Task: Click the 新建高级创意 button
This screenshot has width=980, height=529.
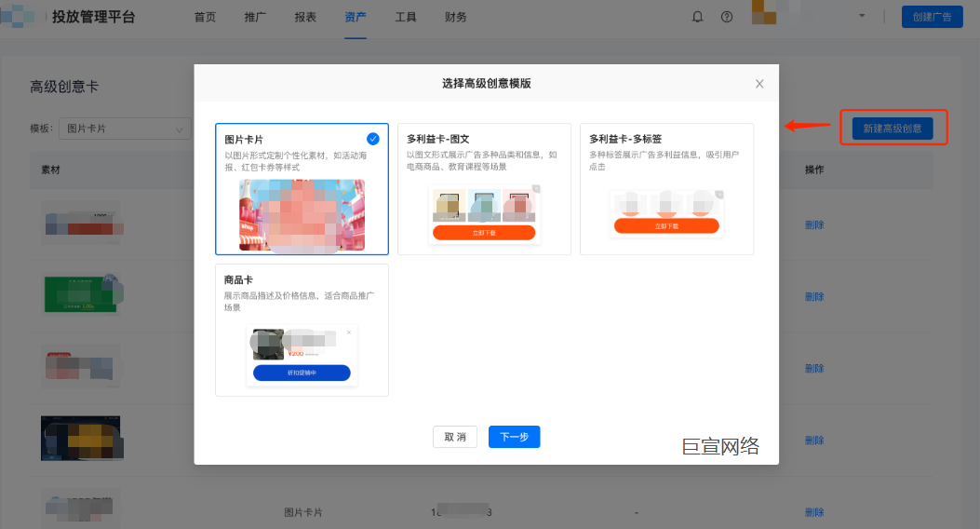Action: point(893,129)
